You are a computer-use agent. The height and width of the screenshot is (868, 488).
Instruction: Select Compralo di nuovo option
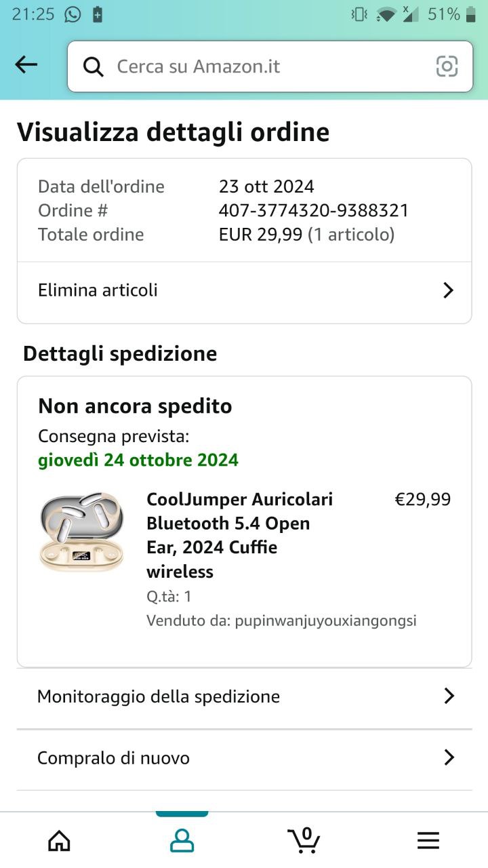click(x=203, y=757)
